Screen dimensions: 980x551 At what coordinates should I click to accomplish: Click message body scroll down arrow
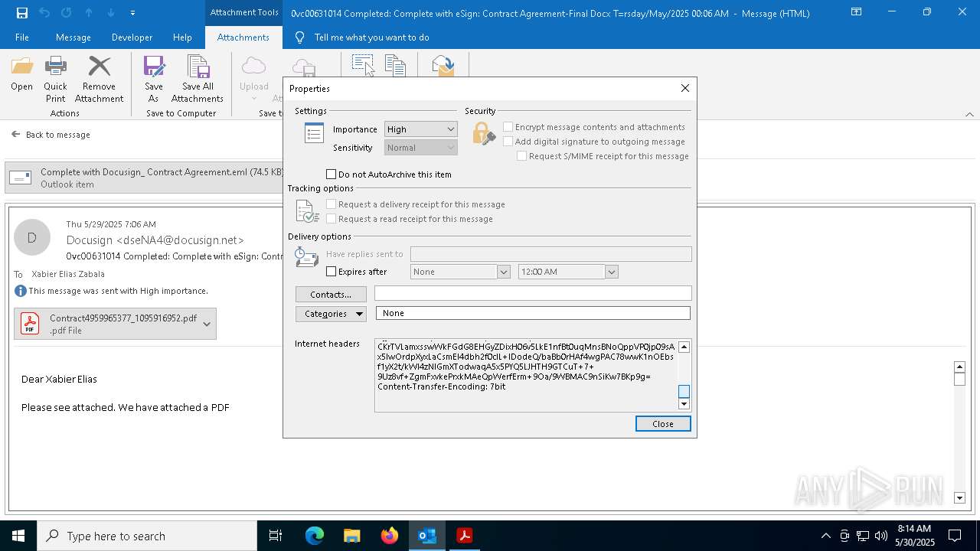(x=960, y=498)
